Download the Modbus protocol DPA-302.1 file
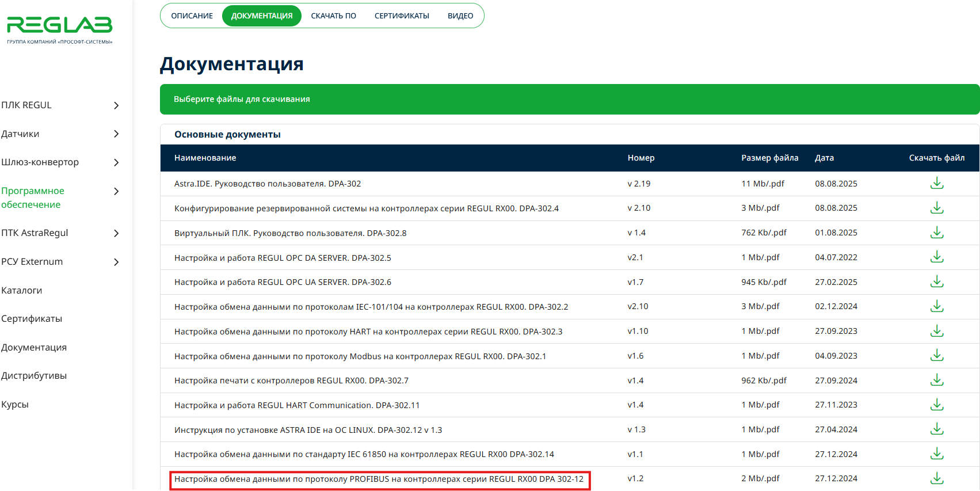980x491 pixels. coord(936,356)
